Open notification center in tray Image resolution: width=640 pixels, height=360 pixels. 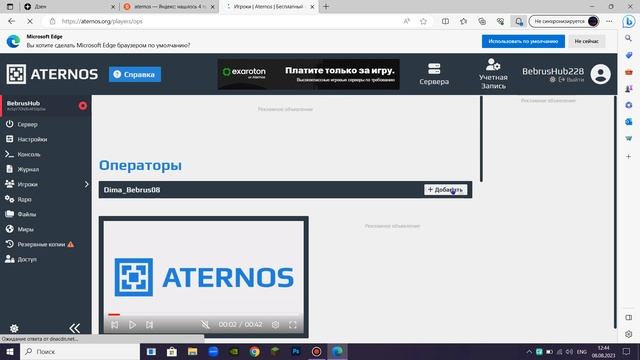[627, 351]
